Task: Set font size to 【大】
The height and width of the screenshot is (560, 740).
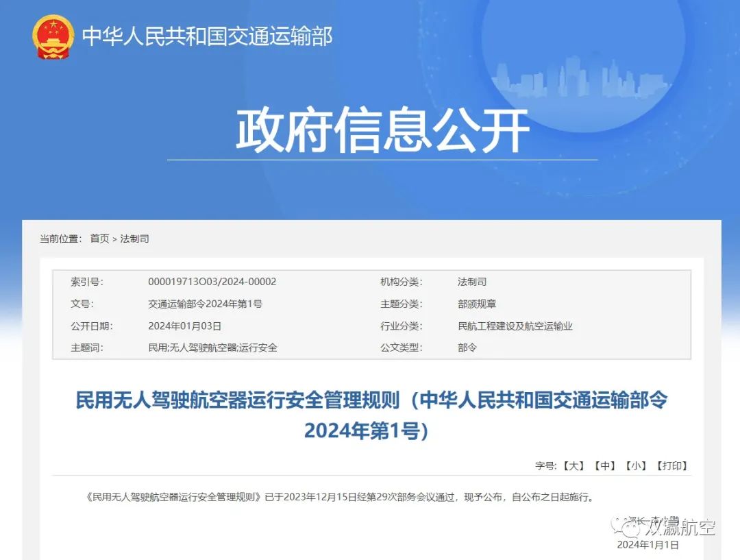Action: click(573, 465)
